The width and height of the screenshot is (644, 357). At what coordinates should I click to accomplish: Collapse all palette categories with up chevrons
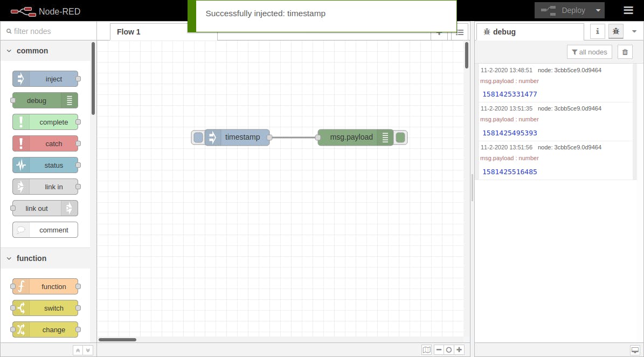coord(78,351)
